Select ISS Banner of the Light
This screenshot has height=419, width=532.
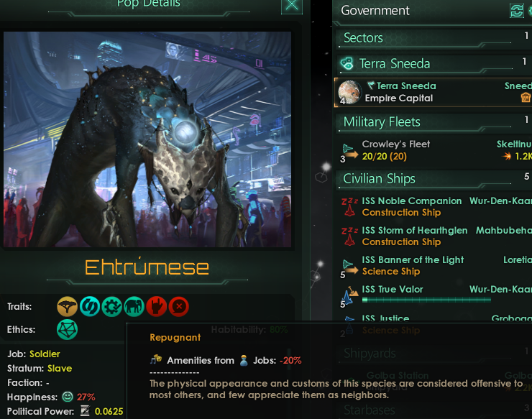click(435, 266)
